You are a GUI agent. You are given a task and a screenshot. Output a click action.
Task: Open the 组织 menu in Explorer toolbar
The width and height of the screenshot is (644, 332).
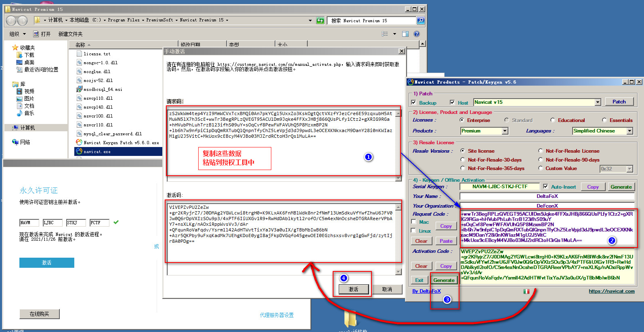tap(17, 34)
